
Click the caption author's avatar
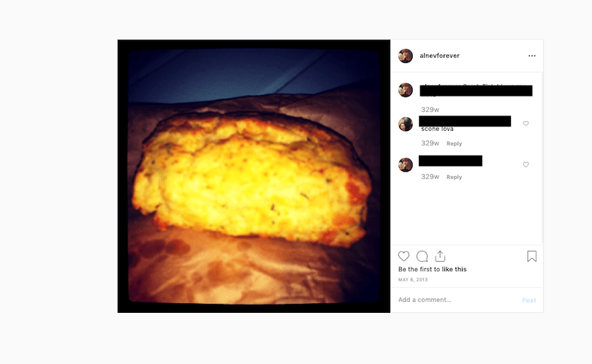click(x=406, y=90)
